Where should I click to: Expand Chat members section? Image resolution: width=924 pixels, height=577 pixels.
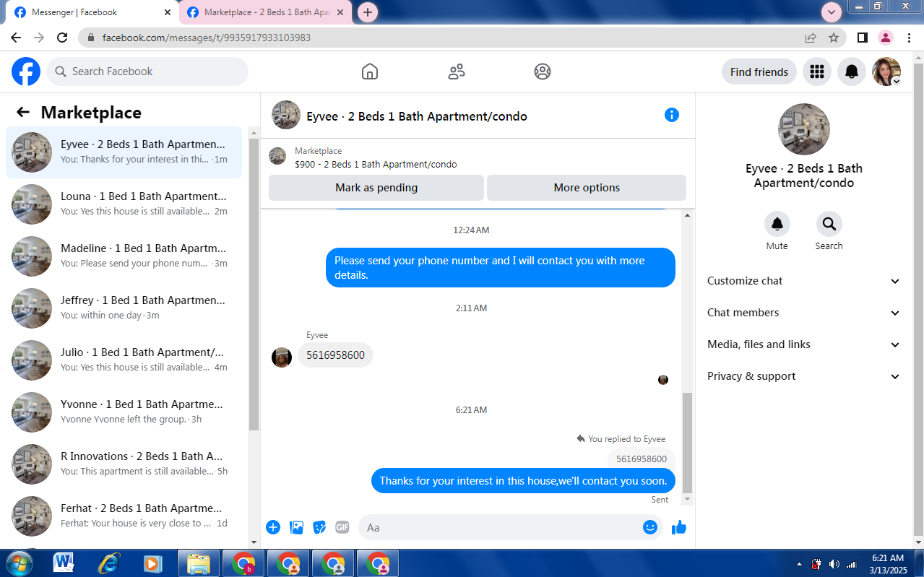(803, 313)
